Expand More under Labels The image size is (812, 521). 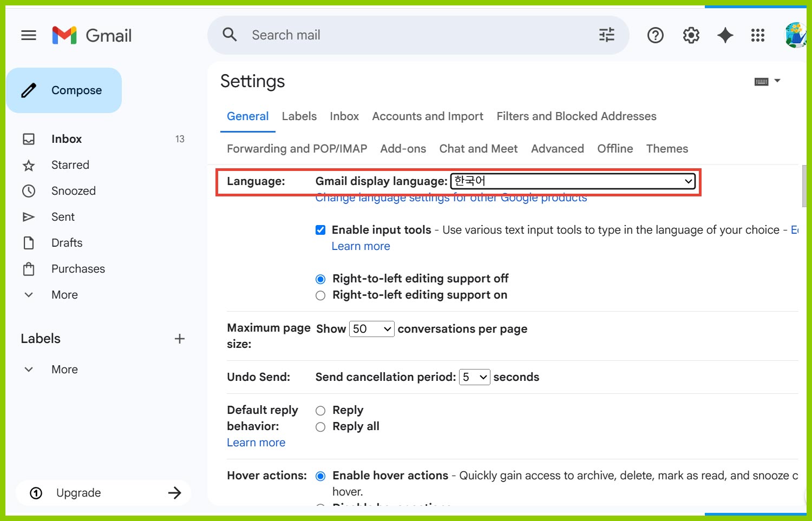(65, 370)
